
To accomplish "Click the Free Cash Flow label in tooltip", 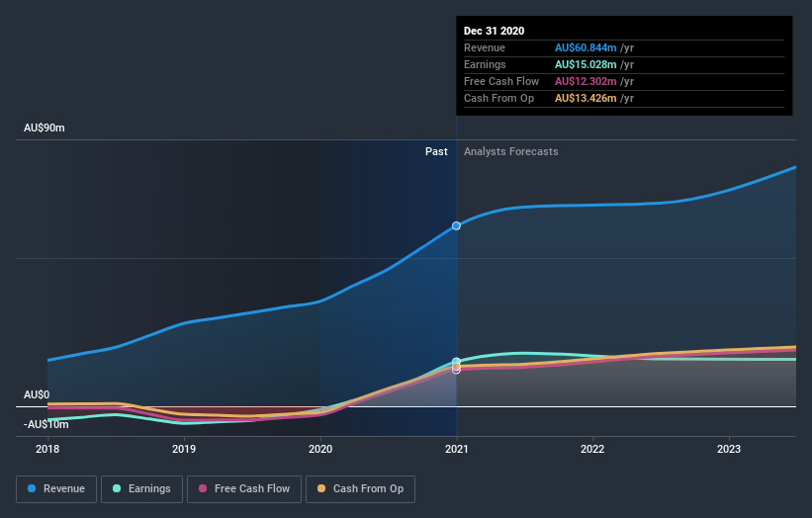I will coord(501,81).
